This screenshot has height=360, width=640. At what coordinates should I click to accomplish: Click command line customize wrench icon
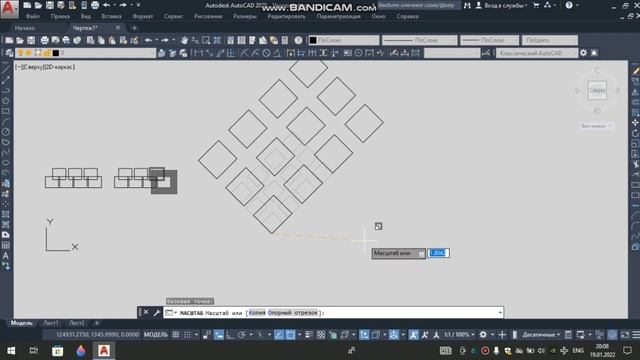coord(157,313)
